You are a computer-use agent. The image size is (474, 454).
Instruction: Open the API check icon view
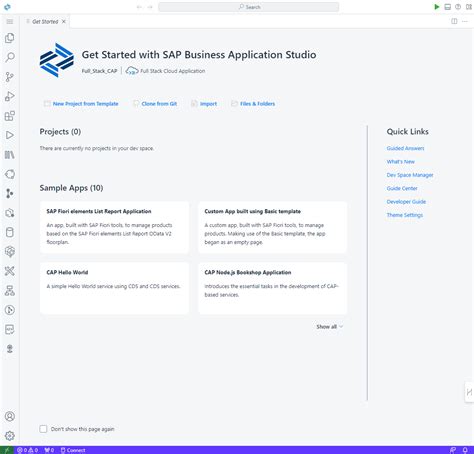point(10,329)
